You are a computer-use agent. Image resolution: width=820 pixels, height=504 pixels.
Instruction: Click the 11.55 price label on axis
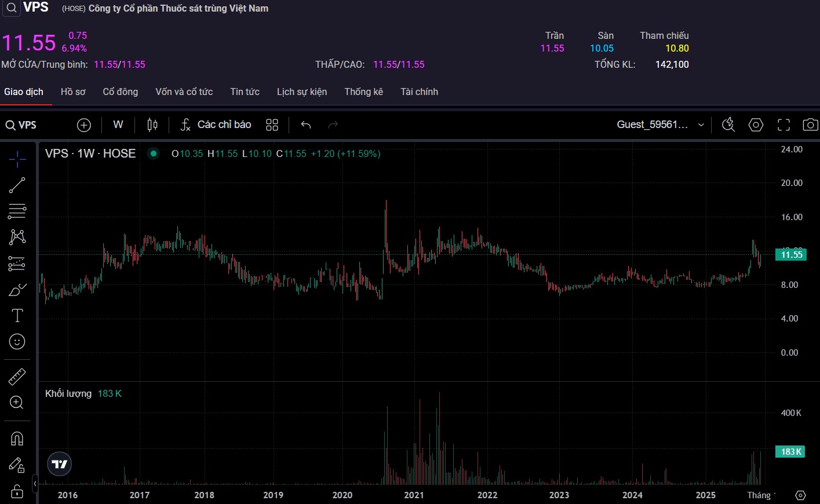[791, 255]
